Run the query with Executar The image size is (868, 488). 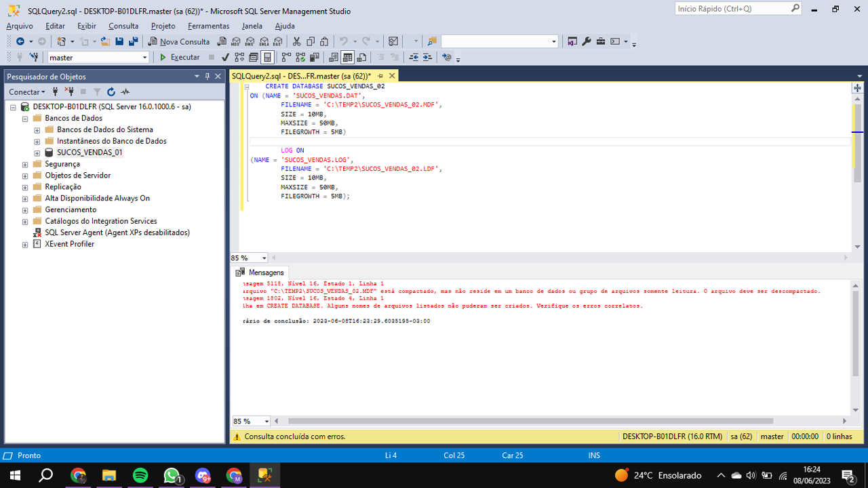pyautogui.click(x=180, y=58)
